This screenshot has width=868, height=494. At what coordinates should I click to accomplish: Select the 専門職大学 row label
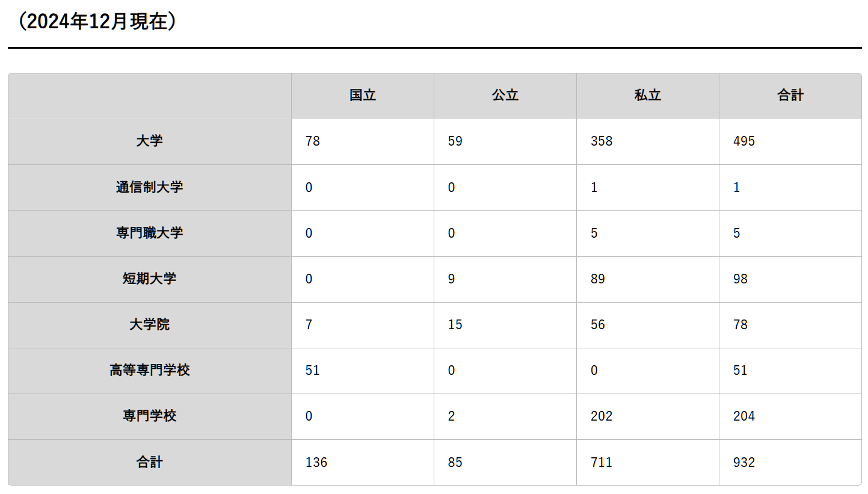click(x=150, y=233)
